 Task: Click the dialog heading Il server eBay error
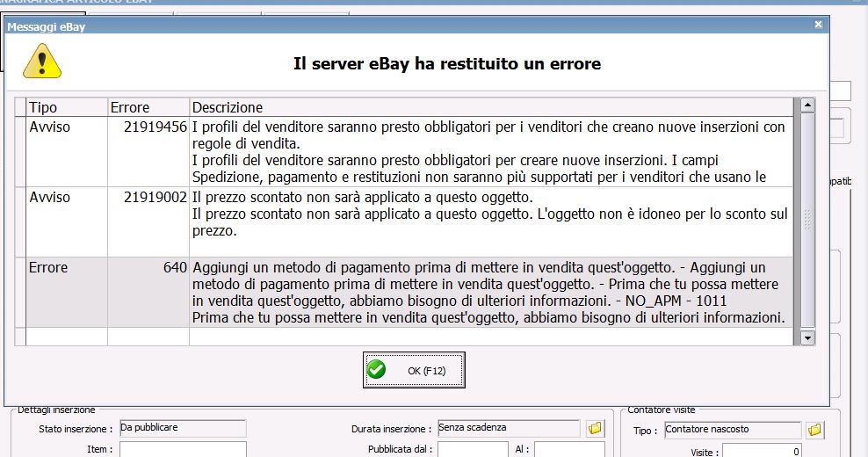[x=446, y=63]
